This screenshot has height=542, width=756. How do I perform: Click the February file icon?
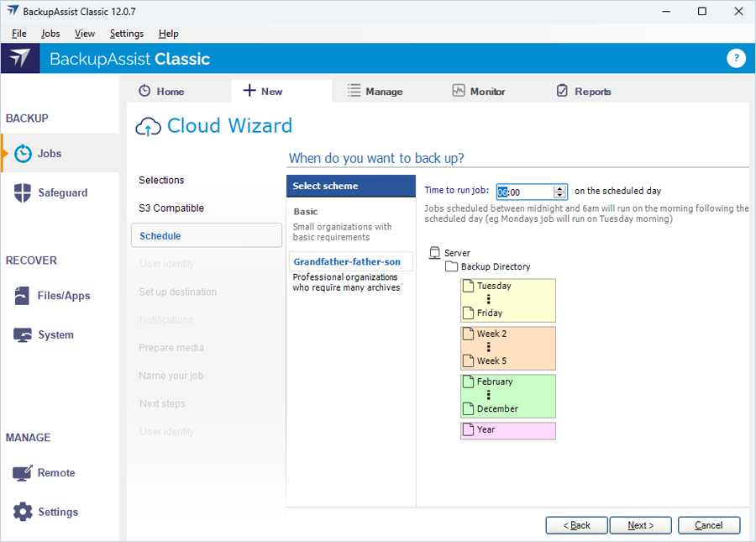(468, 382)
